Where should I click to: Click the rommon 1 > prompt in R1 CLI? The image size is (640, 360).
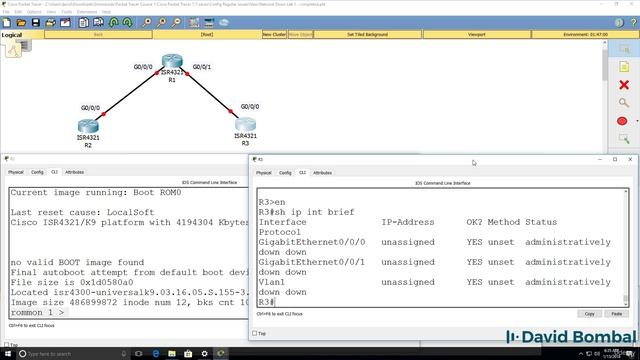(37, 313)
